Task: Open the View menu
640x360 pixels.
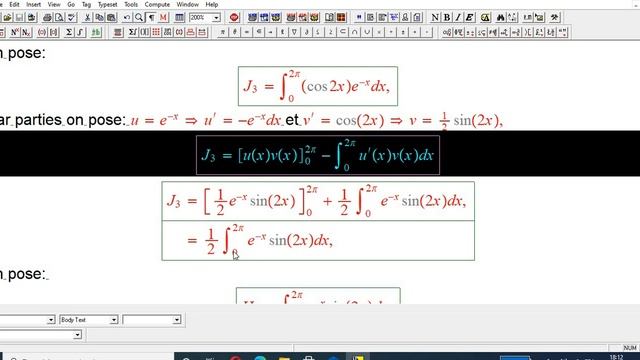Action: point(54,4)
